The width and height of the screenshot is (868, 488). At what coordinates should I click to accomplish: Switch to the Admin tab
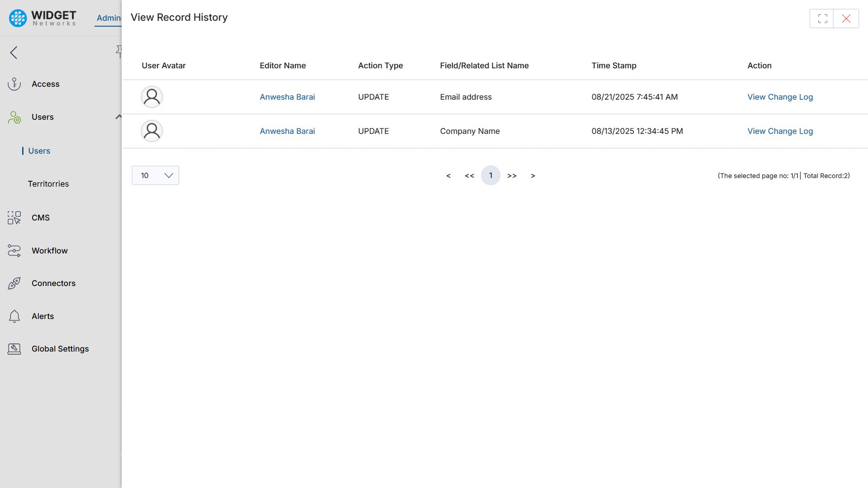point(108,18)
